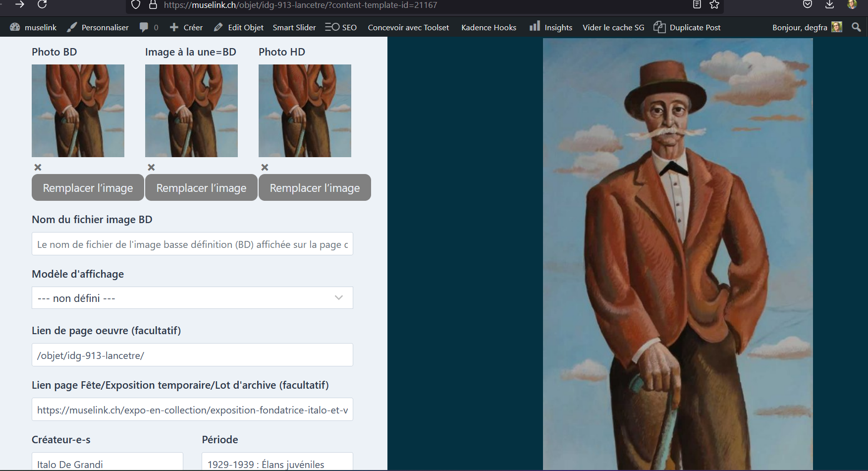The width and height of the screenshot is (868, 471).
Task: Click the Photo BD thumbnail
Action: click(78, 111)
